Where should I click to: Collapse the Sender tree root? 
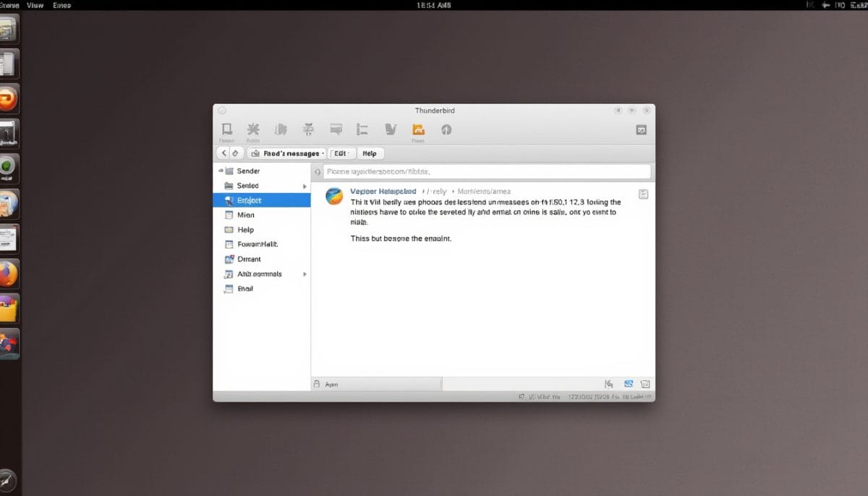click(x=221, y=171)
